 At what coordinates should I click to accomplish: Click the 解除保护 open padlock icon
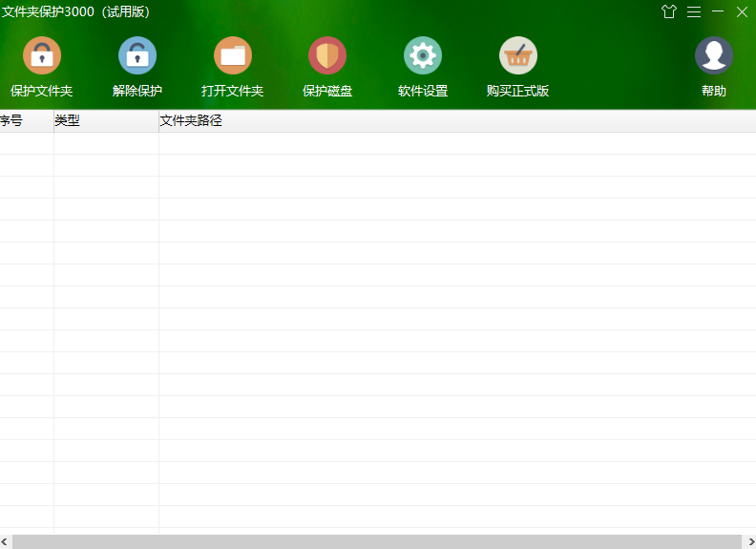click(137, 56)
